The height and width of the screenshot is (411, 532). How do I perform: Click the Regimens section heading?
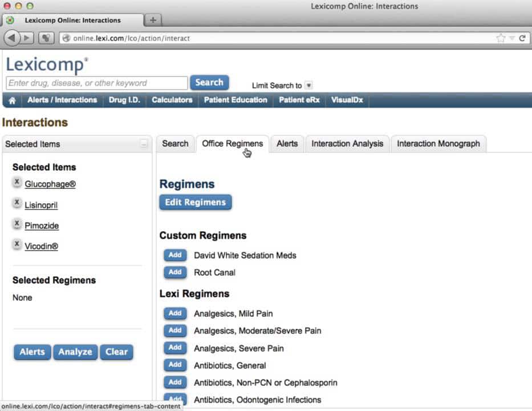click(187, 184)
